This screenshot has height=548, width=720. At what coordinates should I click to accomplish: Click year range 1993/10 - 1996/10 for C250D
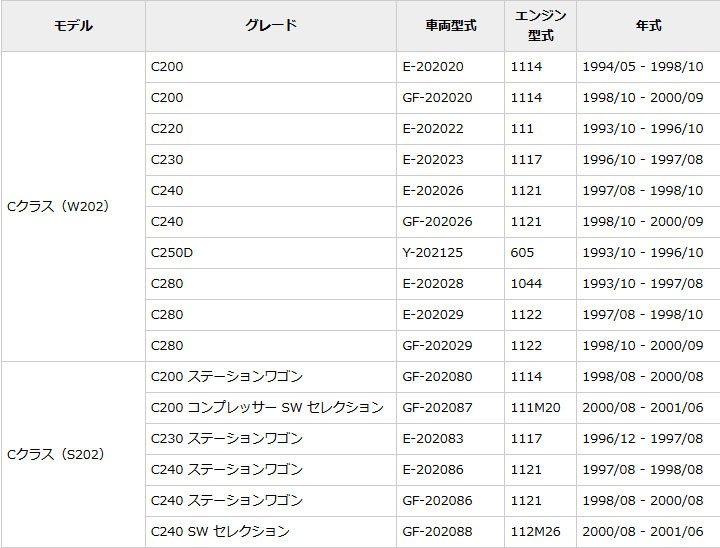pos(643,253)
